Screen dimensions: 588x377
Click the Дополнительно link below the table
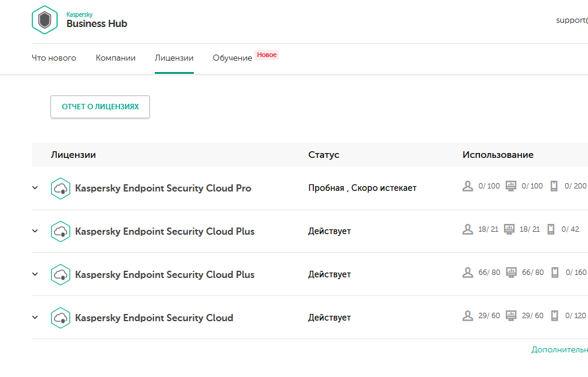559,349
